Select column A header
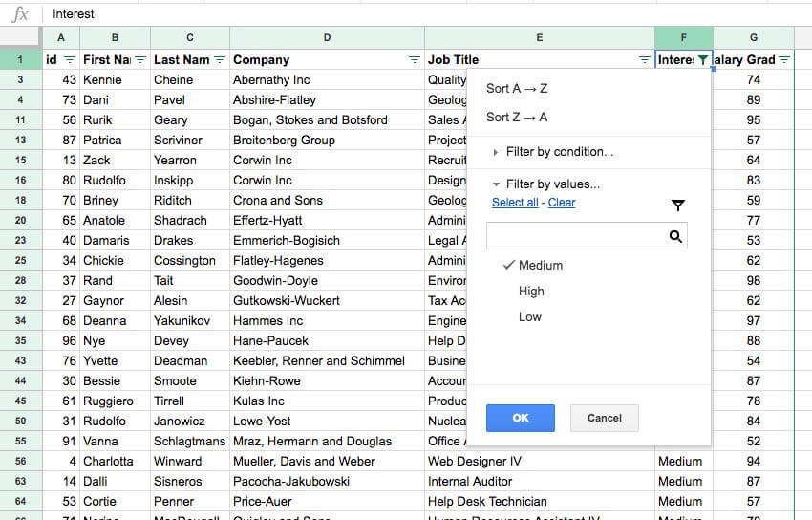 [x=61, y=38]
